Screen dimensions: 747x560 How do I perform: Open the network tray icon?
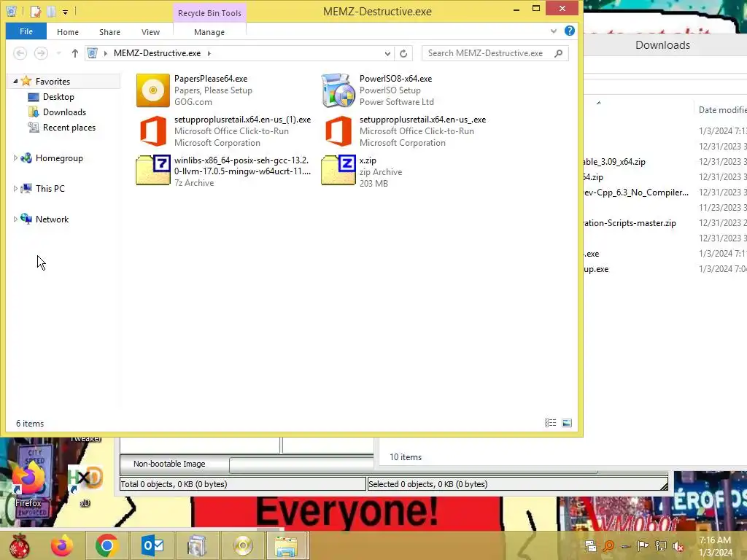coord(661,546)
